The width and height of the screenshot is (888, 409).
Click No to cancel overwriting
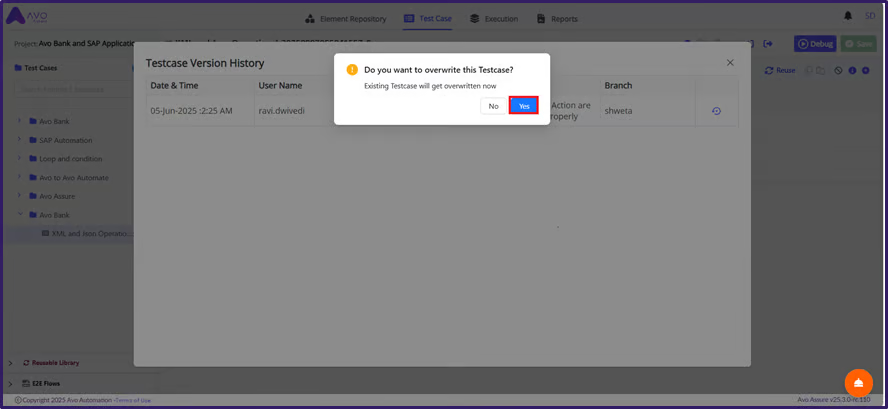493,106
